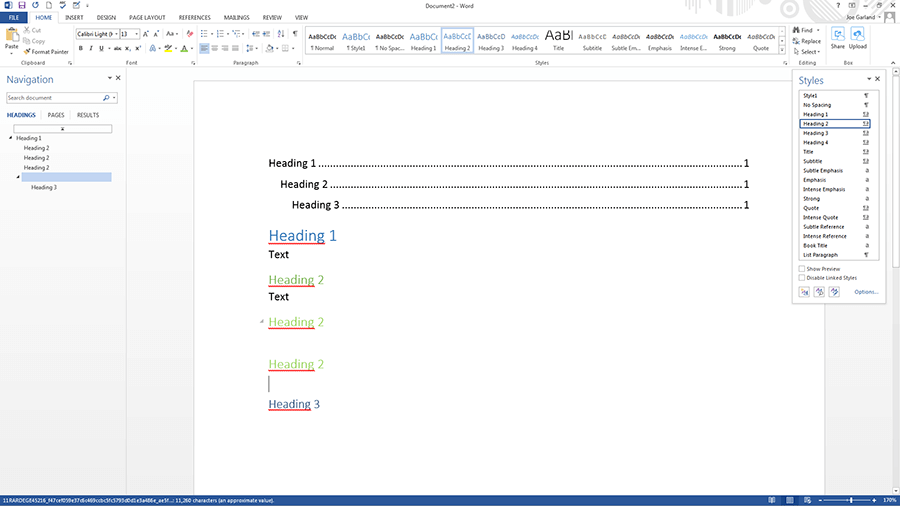Apply bold formatting from the ribbon
The image size is (900, 506).
click(80, 48)
